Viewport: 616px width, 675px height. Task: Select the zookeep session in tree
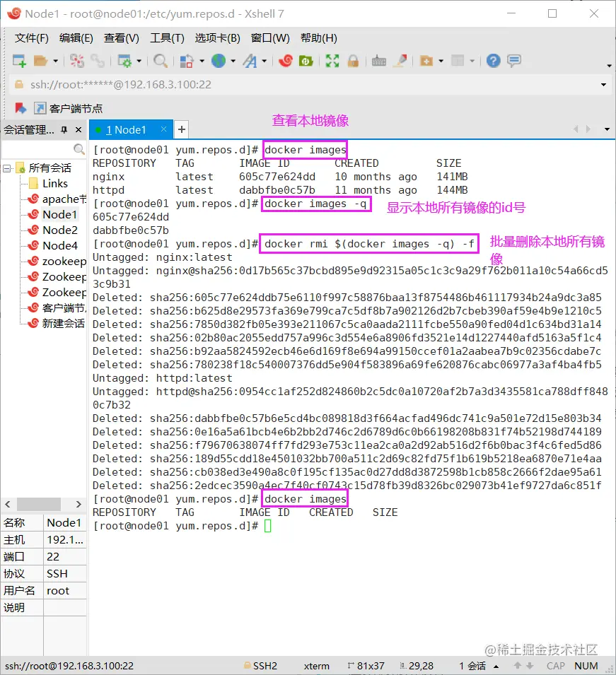[x=64, y=262]
